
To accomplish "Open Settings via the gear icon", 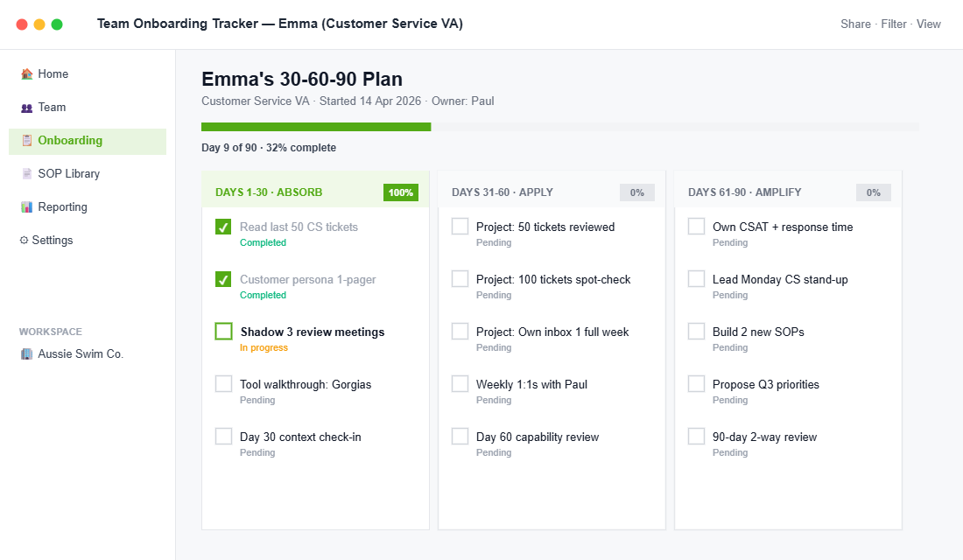I will 26,240.
